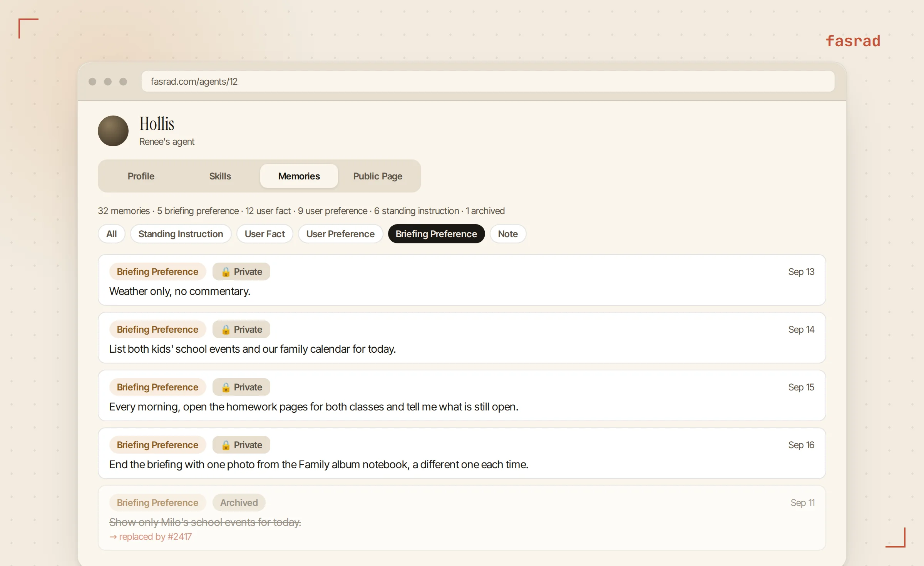This screenshot has width=924, height=566.
Task: Click the address bar showing fasrad.com/agents/12
Action: [488, 81]
